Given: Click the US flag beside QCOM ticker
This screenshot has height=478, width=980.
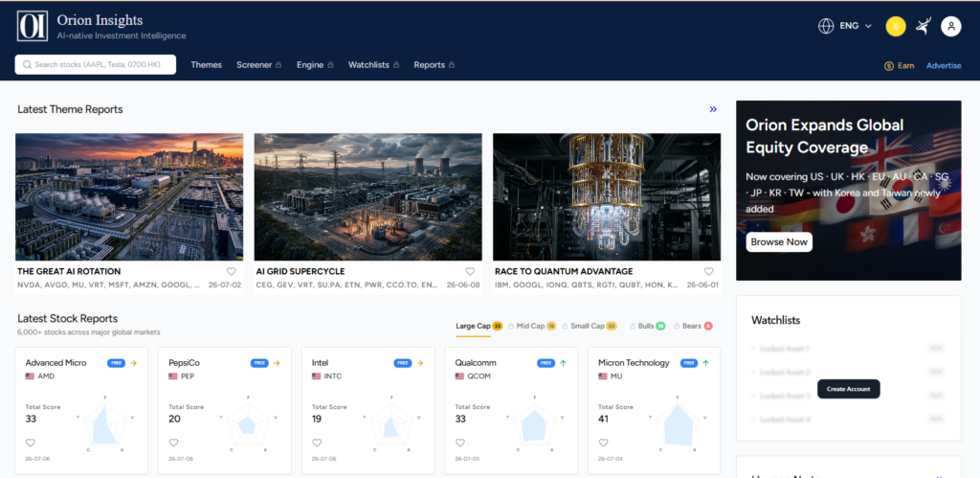Looking at the screenshot, I should 459,376.
